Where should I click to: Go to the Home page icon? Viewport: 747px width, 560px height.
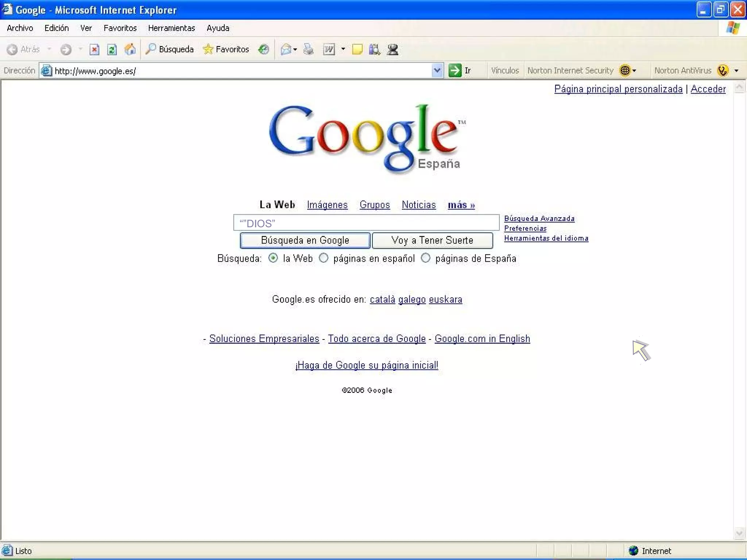tap(130, 49)
